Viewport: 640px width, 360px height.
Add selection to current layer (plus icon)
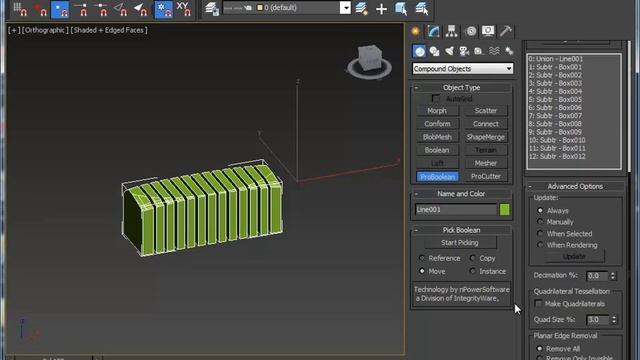click(x=381, y=9)
